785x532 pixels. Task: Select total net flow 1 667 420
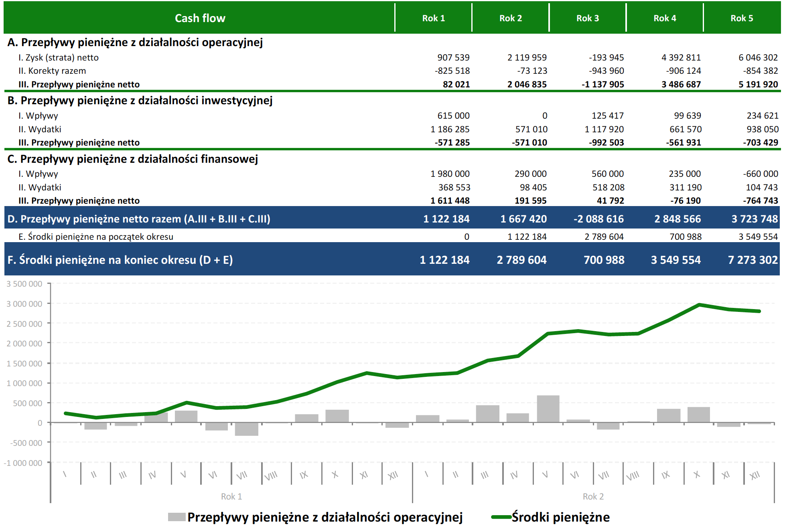(523, 219)
